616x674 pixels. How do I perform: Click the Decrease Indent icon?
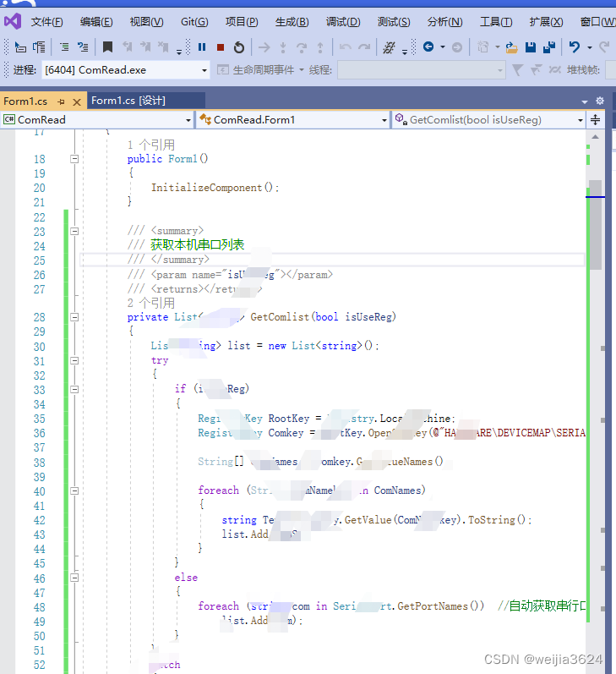click(64, 47)
